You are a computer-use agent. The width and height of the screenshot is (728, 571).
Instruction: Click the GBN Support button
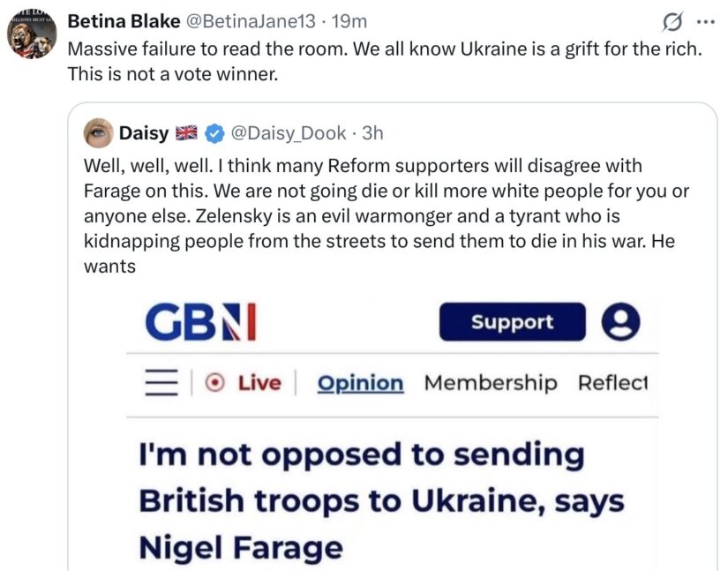(512, 322)
